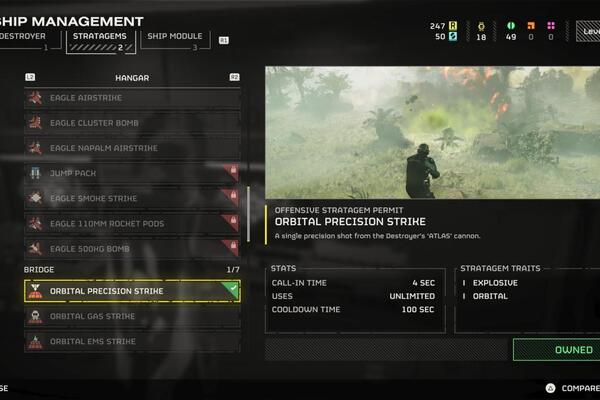Go to previous category with L2 arrow
Screen dimensions: 600x400
[x=30, y=77]
